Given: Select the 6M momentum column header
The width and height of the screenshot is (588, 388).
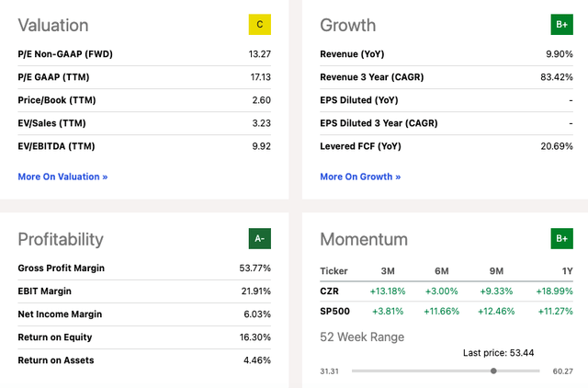Looking at the screenshot, I should tap(442, 271).
